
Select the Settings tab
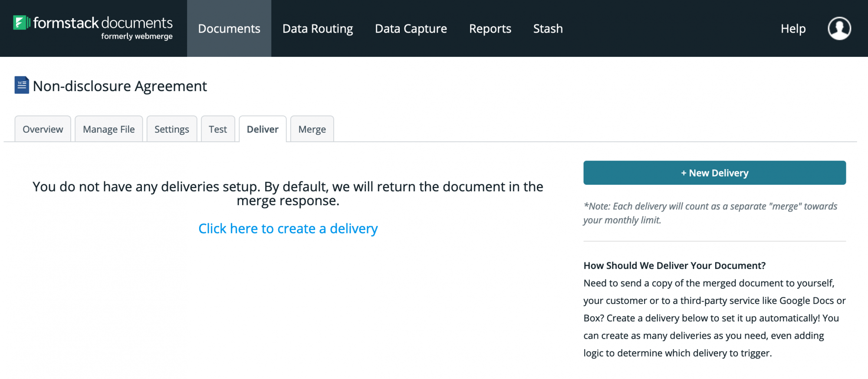(172, 129)
